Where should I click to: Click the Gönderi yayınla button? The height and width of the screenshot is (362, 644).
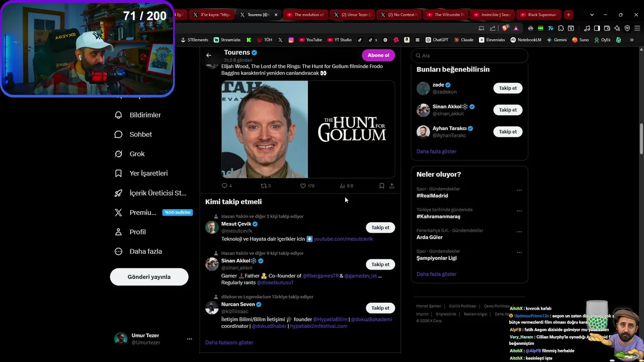point(149,277)
